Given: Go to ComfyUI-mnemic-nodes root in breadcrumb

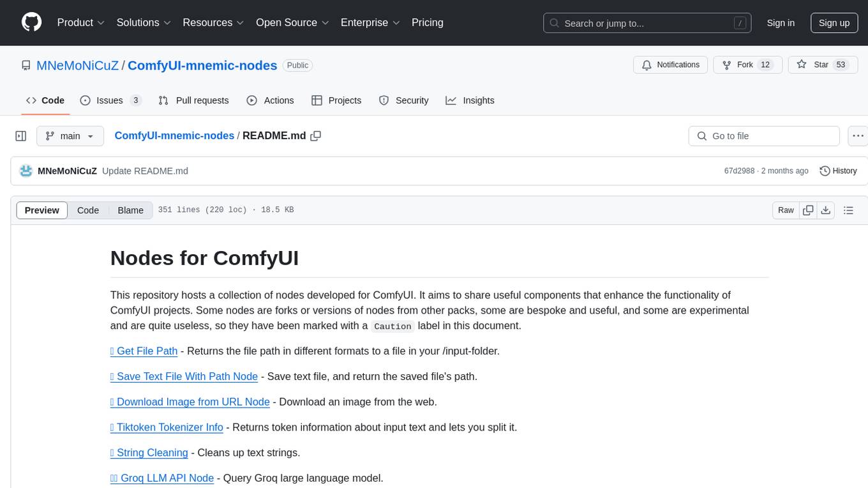Looking at the screenshot, I should [x=174, y=136].
